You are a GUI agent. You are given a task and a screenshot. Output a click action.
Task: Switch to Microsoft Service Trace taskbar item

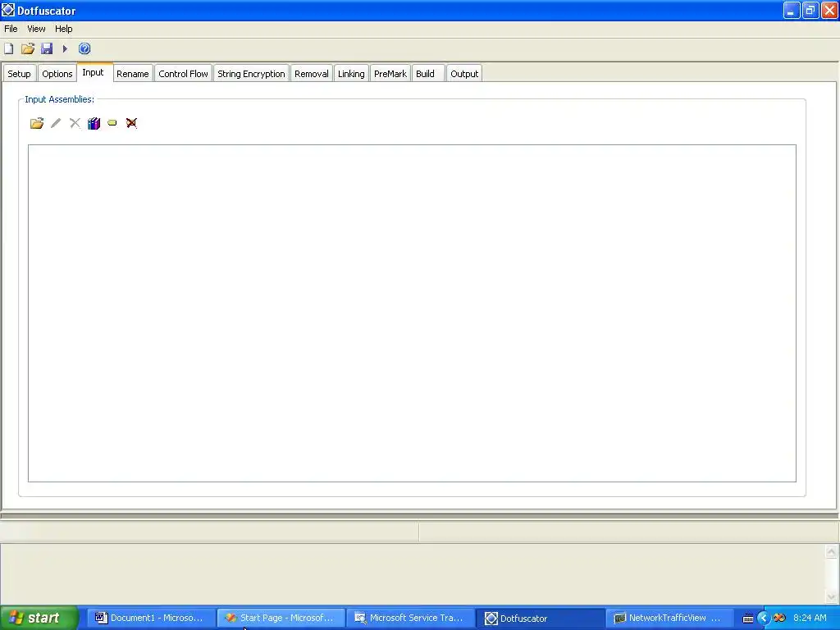(411, 619)
